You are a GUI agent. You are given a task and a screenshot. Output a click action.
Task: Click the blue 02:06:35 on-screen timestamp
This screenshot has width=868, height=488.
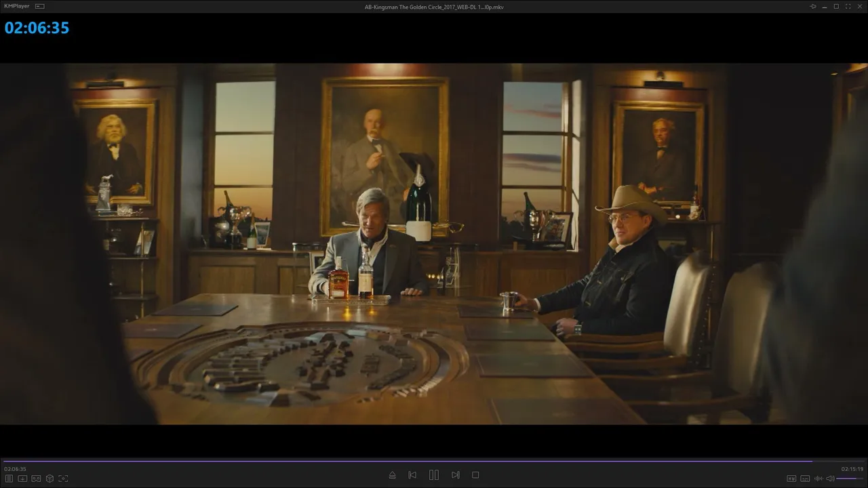click(x=37, y=28)
